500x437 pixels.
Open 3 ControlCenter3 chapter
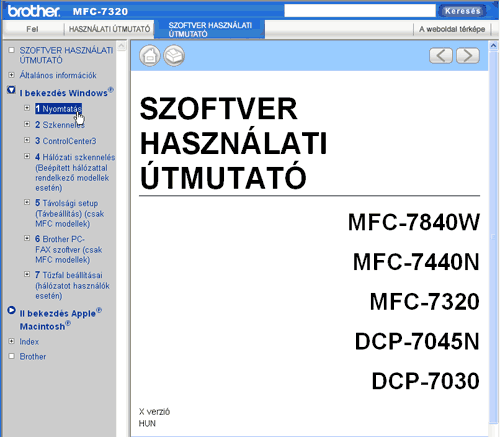(x=66, y=141)
